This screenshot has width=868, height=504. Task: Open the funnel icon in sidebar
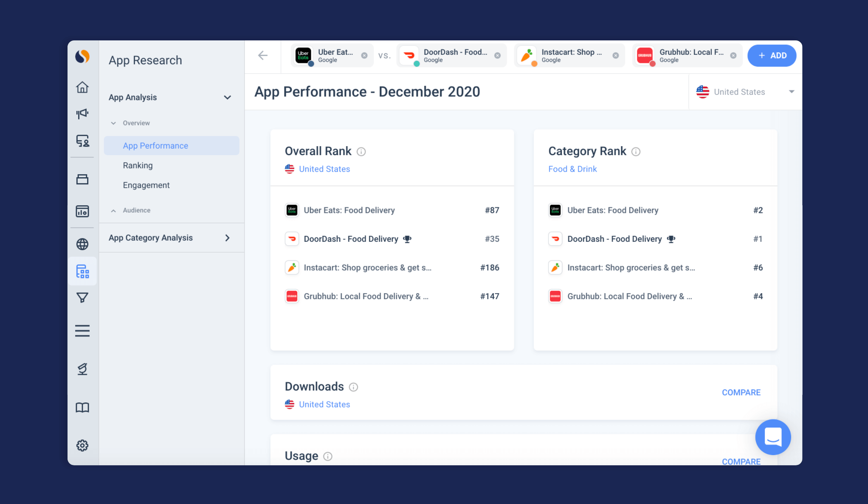[82, 297]
